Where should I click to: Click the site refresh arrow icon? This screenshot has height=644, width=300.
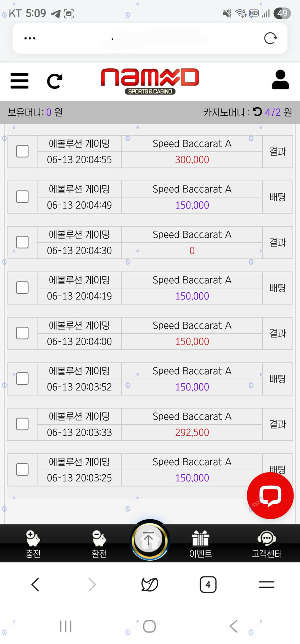[55, 81]
